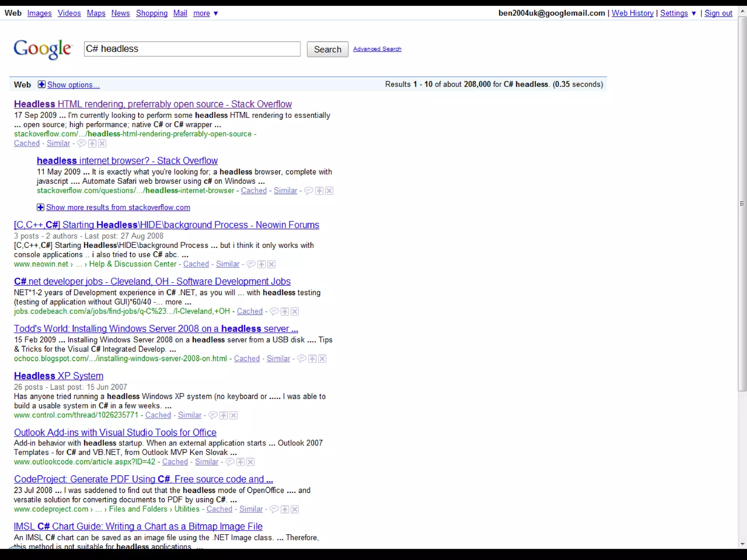Image resolution: width=747 pixels, height=560 pixels.
Task: Open the Settings dropdown menu
Action: coord(678,13)
